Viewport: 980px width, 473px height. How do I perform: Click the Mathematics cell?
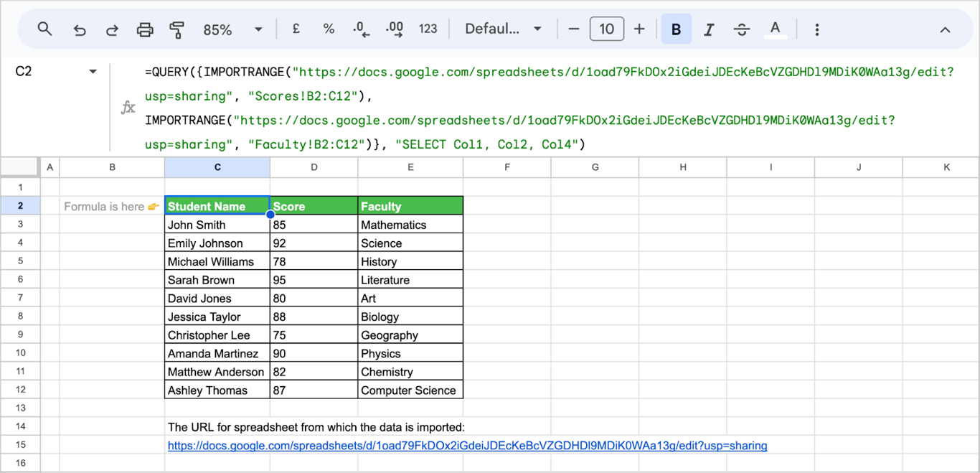(410, 225)
